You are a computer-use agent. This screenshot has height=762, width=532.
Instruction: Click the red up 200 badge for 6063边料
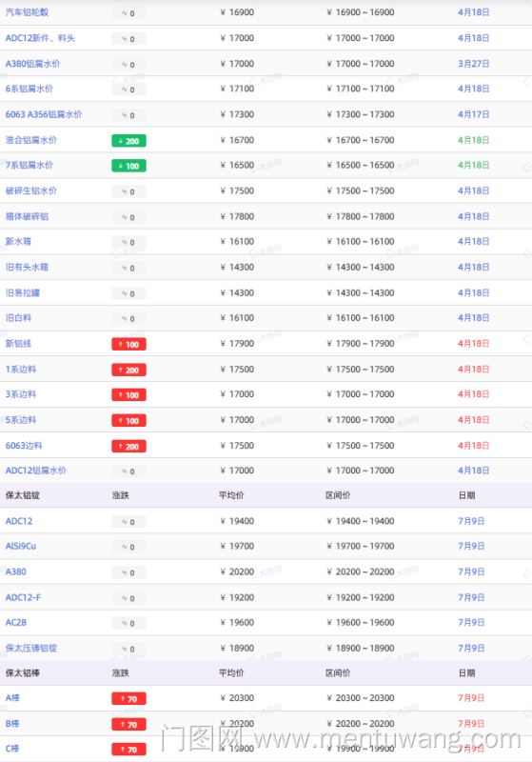coord(128,446)
